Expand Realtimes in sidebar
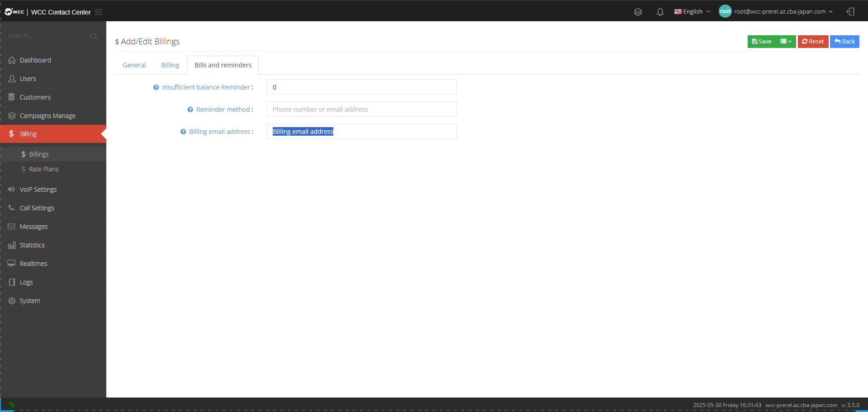 (53, 264)
